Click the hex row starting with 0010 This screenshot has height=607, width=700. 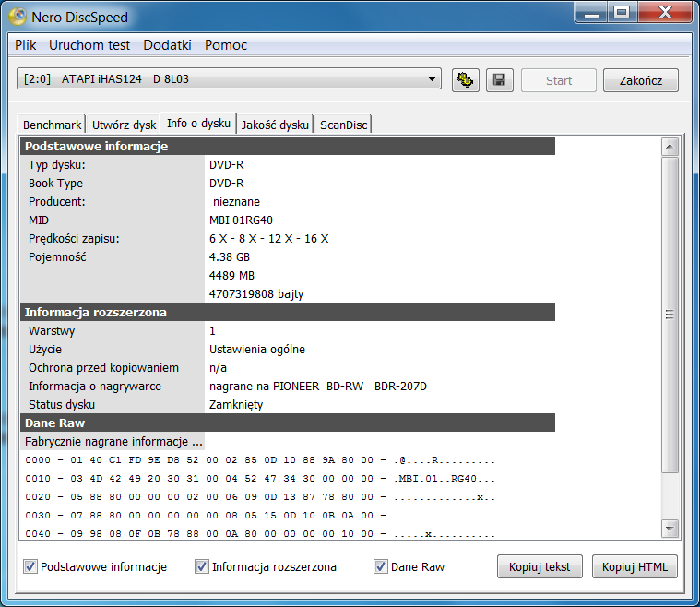pyautogui.click(x=260, y=479)
